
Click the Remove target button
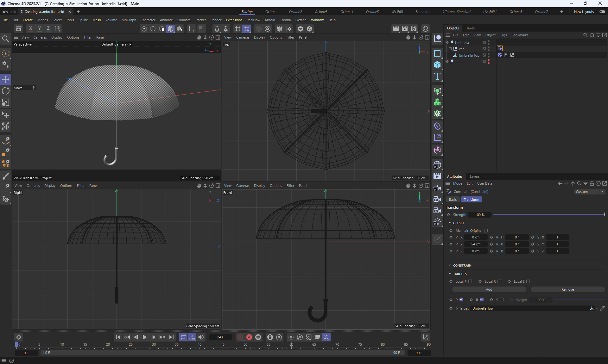(567, 289)
